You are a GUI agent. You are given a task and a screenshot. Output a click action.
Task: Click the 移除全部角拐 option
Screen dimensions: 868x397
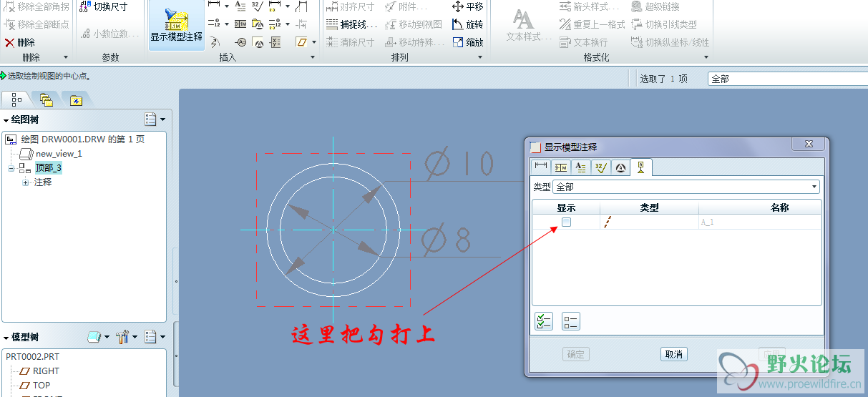pos(37,6)
